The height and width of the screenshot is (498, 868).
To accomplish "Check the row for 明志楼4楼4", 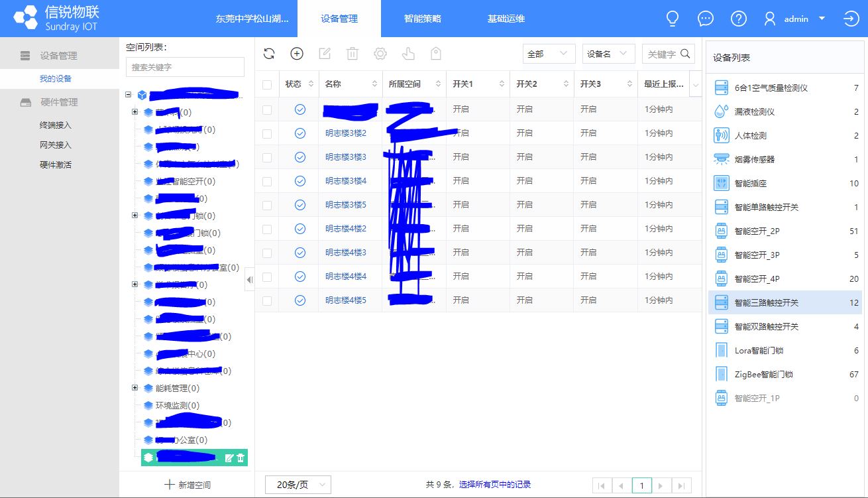I will coord(267,277).
